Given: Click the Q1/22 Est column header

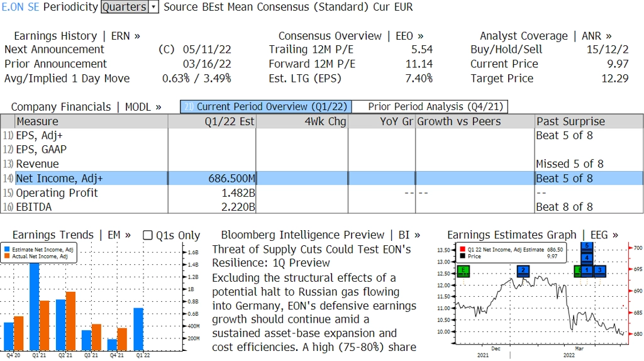Looking at the screenshot, I should (x=212, y=121).
